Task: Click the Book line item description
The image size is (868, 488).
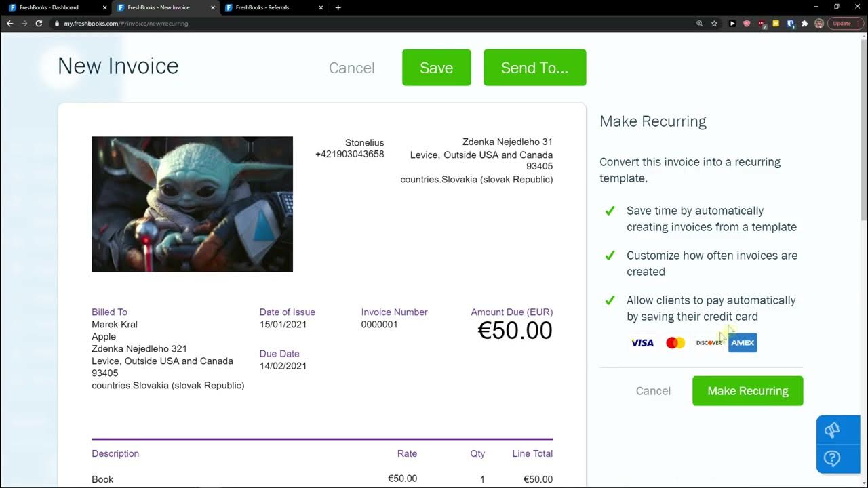Action: click(x=102, y=479)
